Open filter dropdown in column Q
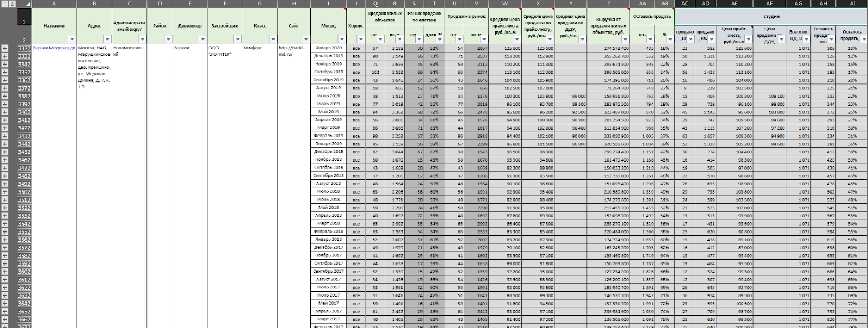This screenshot has height=328, width=868. [x=380, y=40]
